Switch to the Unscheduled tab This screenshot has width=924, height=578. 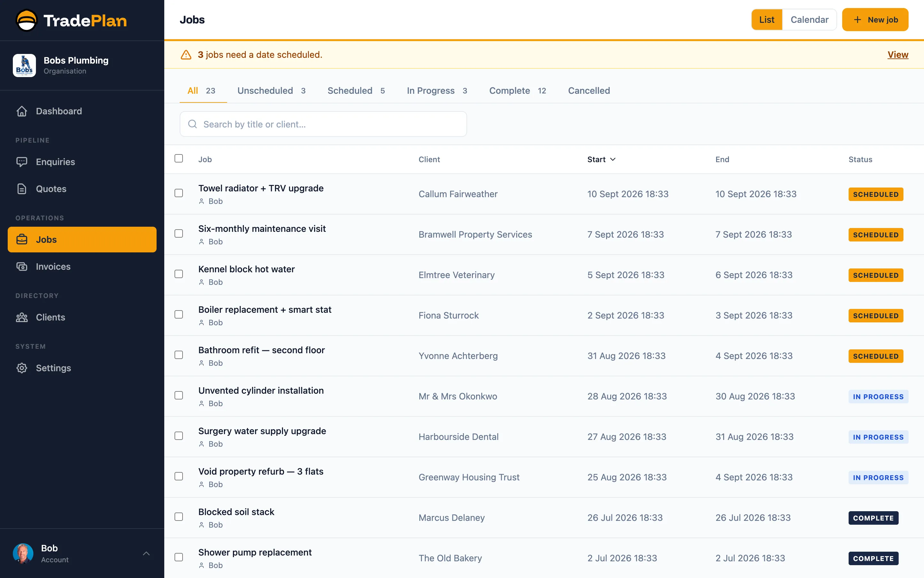click(271, 91)
